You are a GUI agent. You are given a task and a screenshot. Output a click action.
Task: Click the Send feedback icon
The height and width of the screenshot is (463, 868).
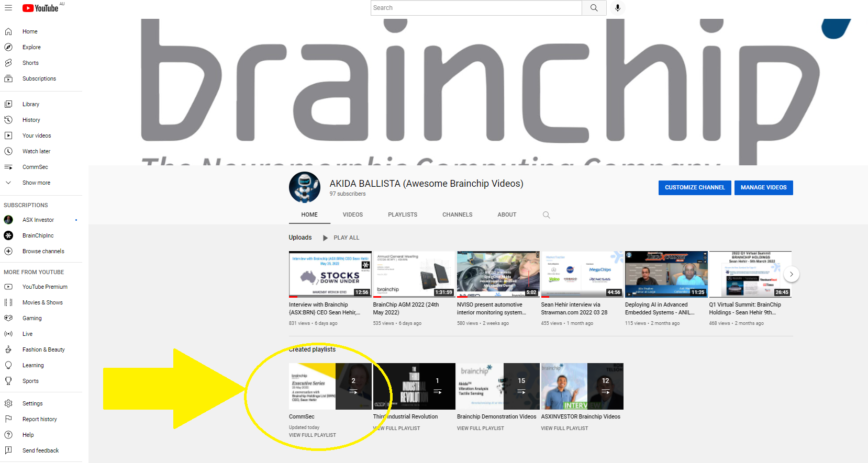(x=8, y=450)
